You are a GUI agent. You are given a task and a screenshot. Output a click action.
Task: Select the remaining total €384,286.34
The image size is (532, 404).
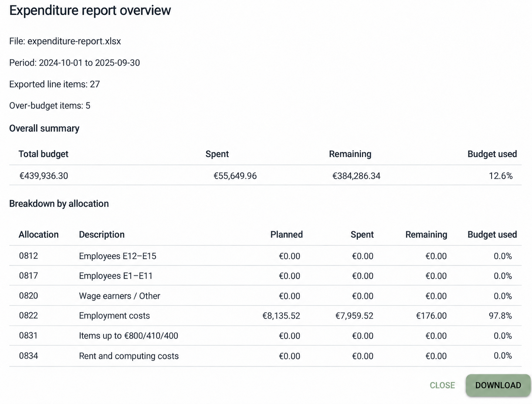(356, 176)
